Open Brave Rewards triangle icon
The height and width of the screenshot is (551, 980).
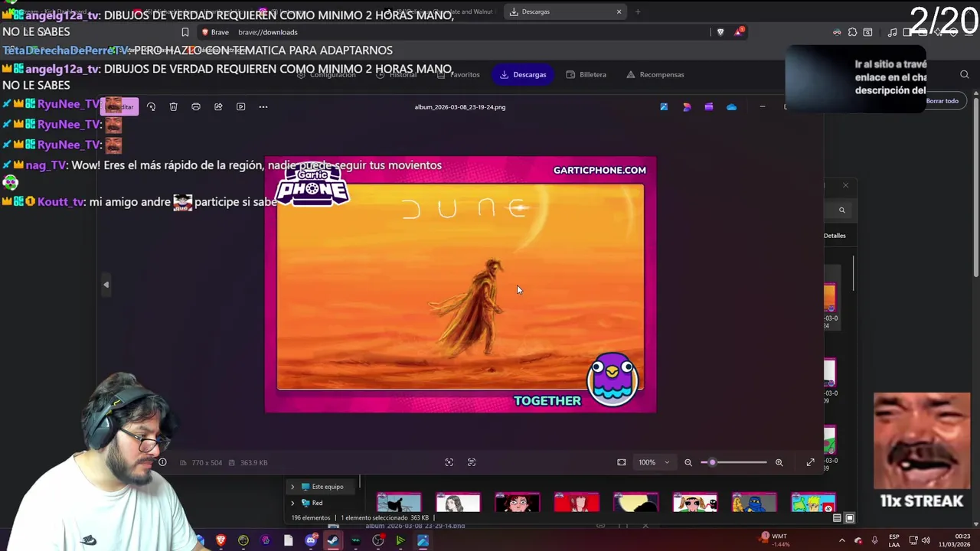pyautogui.click(x=739, y=31)
